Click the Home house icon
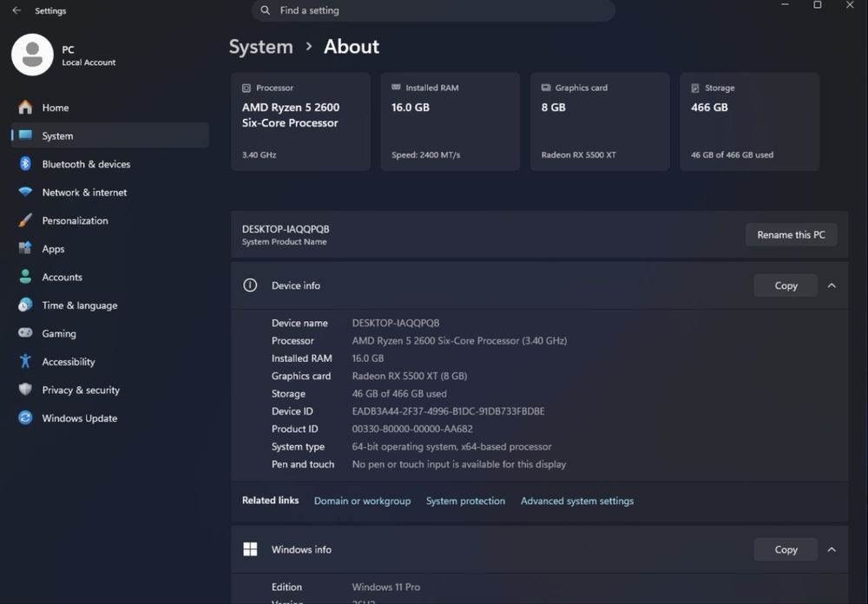Viewport: 868px width, 604px height. click(25, 108)
